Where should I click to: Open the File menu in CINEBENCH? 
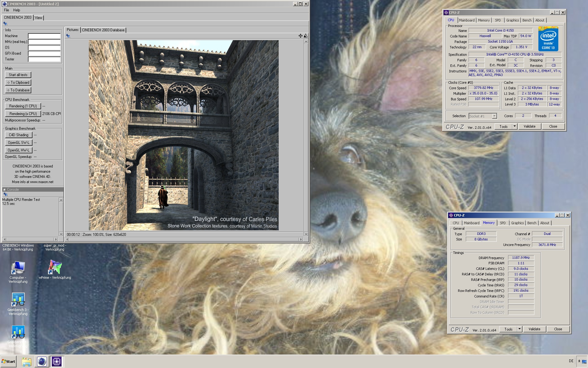point(6,10)
